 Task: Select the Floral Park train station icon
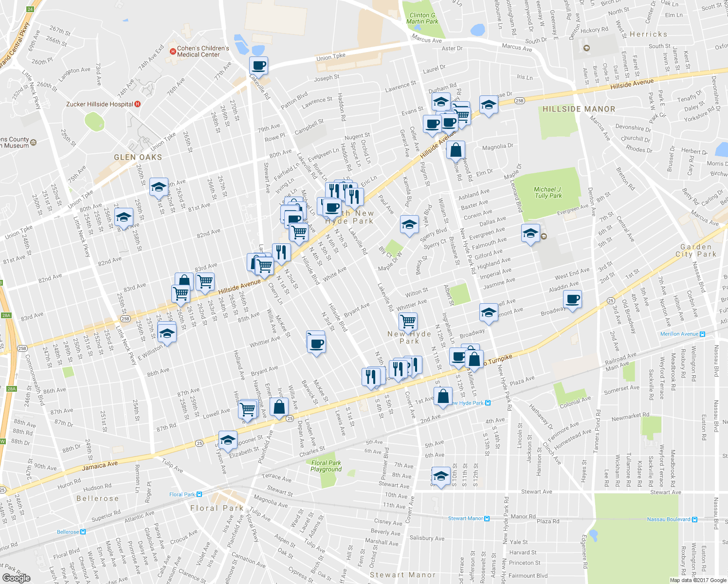(199, 494)
